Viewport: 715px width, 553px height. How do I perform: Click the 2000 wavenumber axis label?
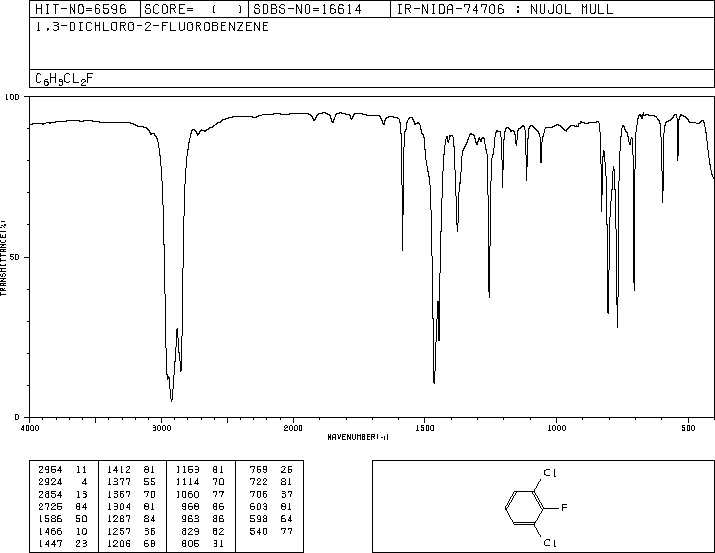pyautogui.click(x=293, y=428)
